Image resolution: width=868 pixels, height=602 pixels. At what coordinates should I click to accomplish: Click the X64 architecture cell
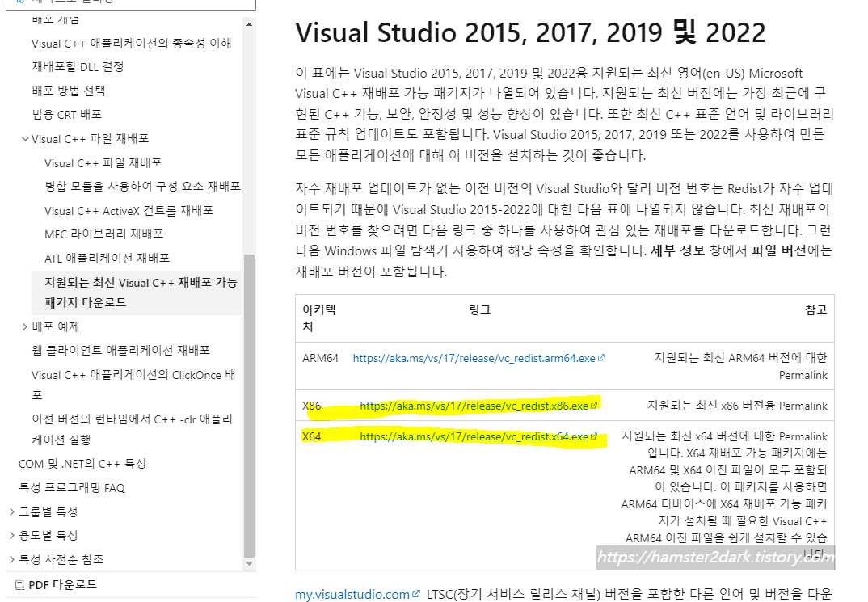(312, 436)
